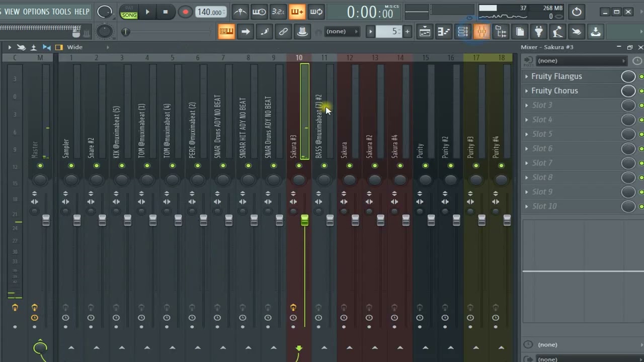
Task: Click the chain link grouping icon
Action: click(x=283, y=32)
